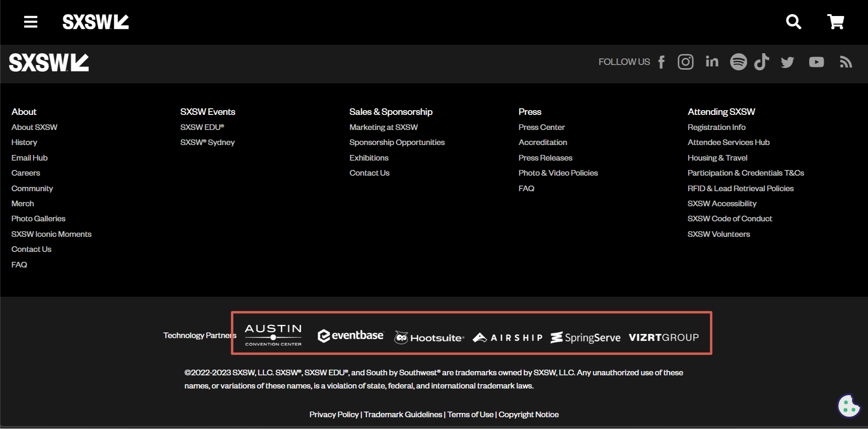Open the RSS feed icon
This screenshot has width=868, height=429.
(846, 62)
